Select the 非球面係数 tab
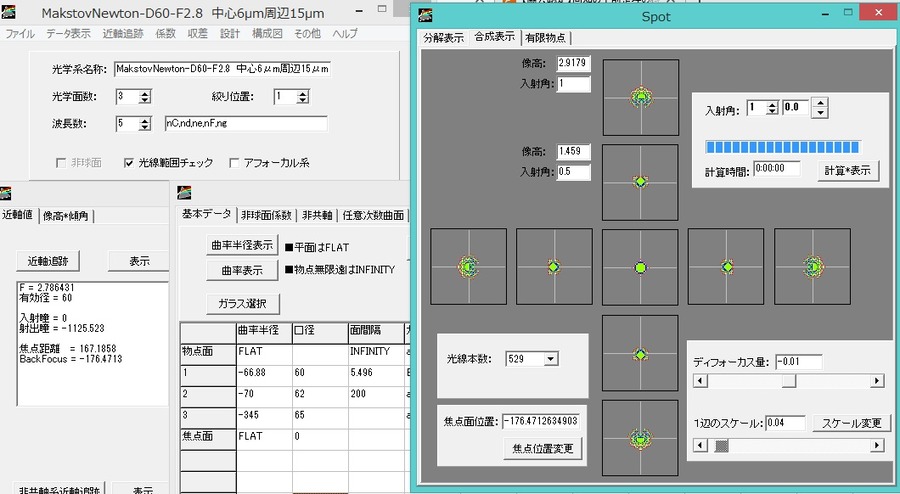900x494 pixels. (x=266, y=215)
